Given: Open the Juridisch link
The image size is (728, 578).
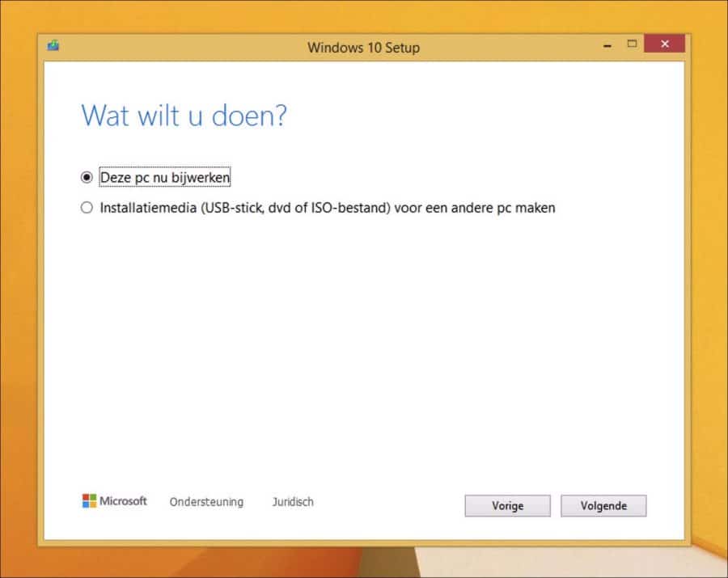Looking at the screenshot, I should tap(293, 502).
